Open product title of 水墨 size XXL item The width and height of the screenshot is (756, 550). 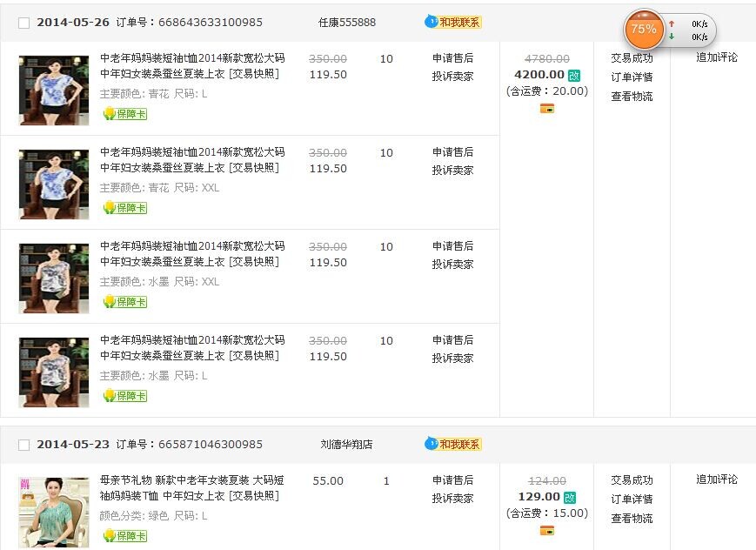192,254
